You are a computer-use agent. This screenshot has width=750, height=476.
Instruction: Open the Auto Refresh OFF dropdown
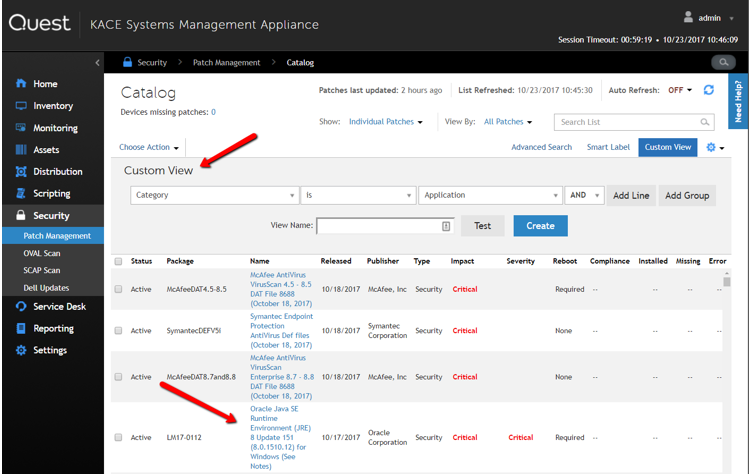[x=680, y=90]
